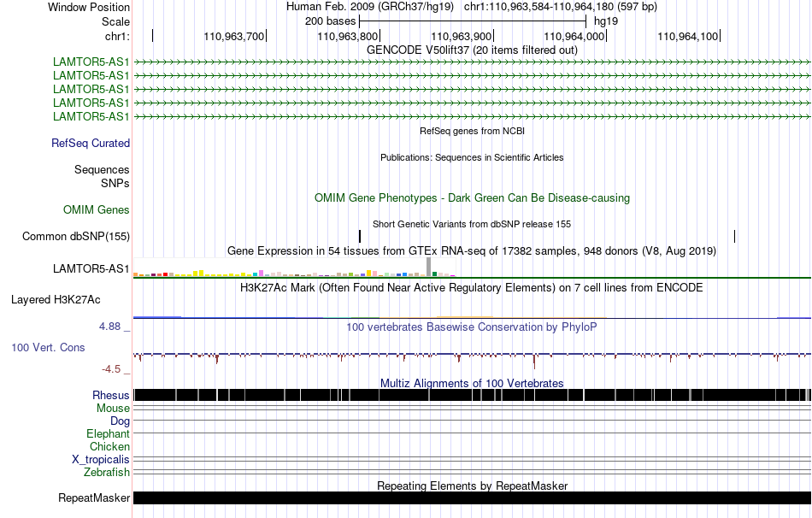This screenshot has width=812, height=518.
Task: Click the Window Position label
Action: pos(89,7)
